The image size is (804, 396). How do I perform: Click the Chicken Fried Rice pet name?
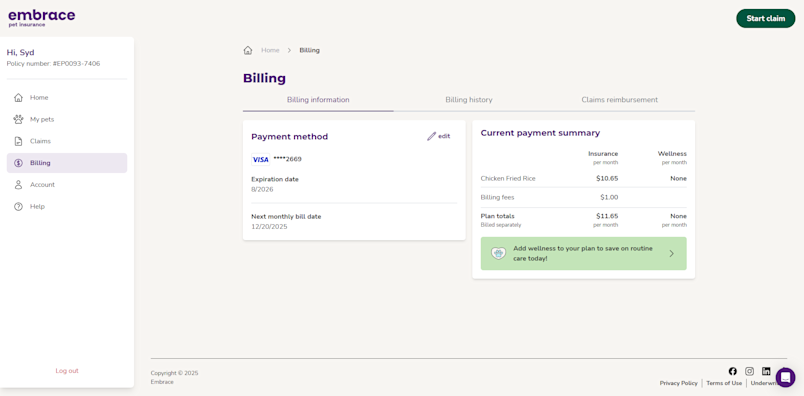click(508, 179)
